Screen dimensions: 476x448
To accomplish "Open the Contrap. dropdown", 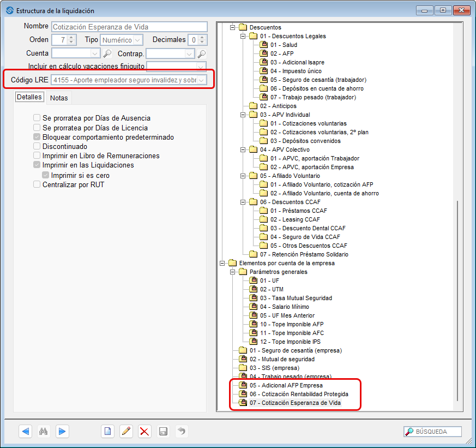I will click(x=189, y=54).
